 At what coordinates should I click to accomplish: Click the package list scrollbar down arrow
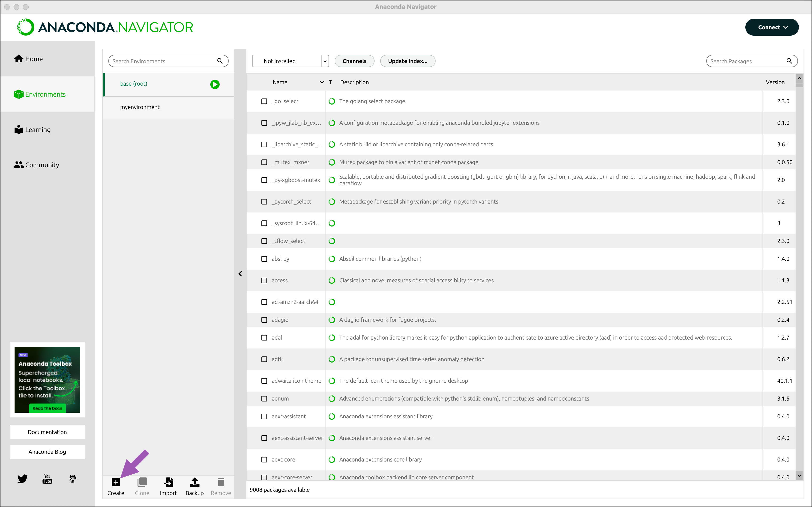pyautogui.click(x=799, y=476)
